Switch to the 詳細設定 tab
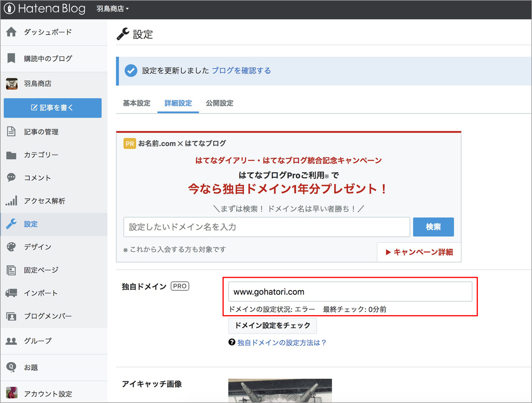This screenshot has width=532, height=403. point(178,103)
